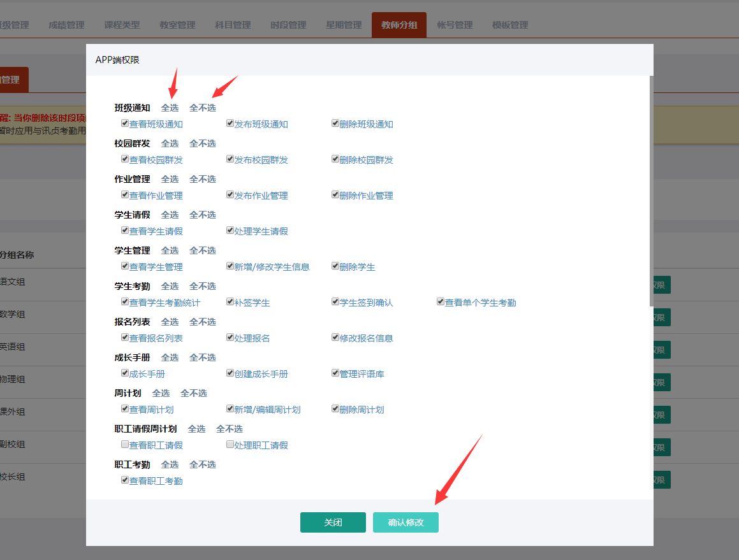
Task: Click 全不选 for 成长手册
Action: click(x=203, y=357)
